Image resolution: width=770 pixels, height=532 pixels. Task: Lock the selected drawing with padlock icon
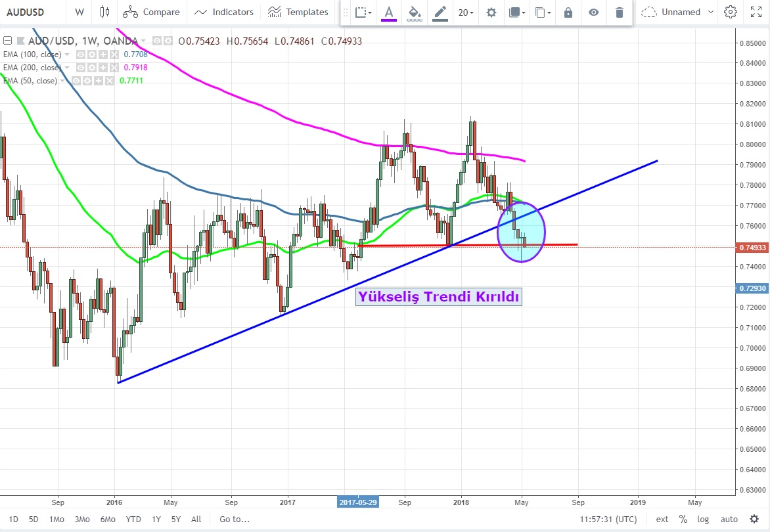(x=568, y=12)
